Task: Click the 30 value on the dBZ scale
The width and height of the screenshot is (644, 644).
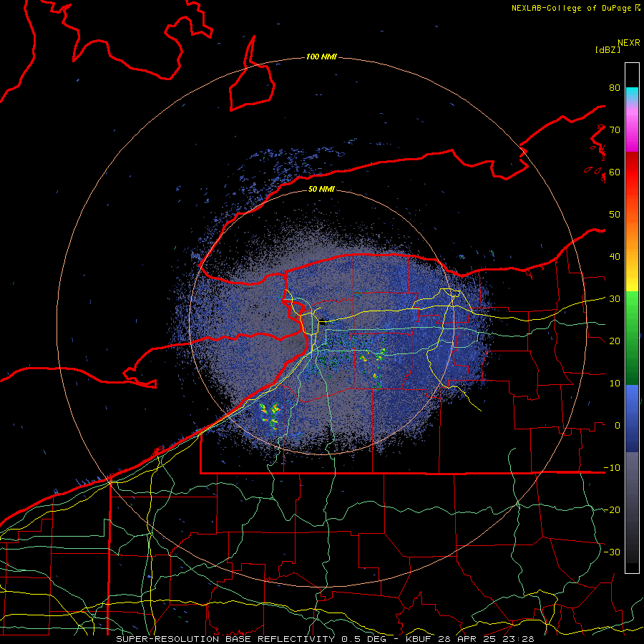Action: click(615, 299)
